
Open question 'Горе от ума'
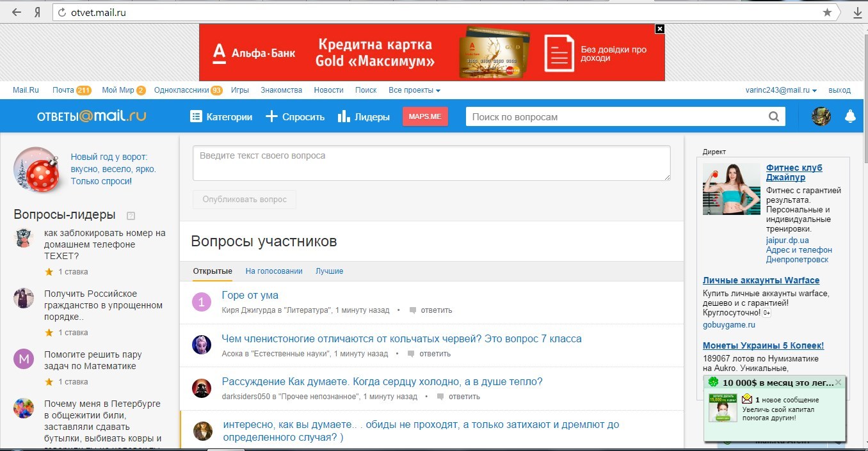pyautogui.click(x=250, y=295)
